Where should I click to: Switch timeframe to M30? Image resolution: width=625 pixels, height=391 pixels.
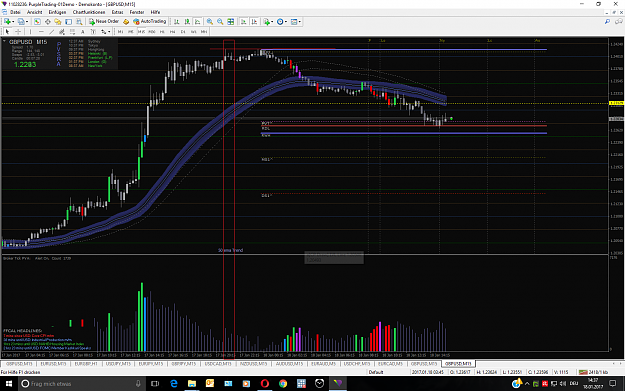coord(152,31)
